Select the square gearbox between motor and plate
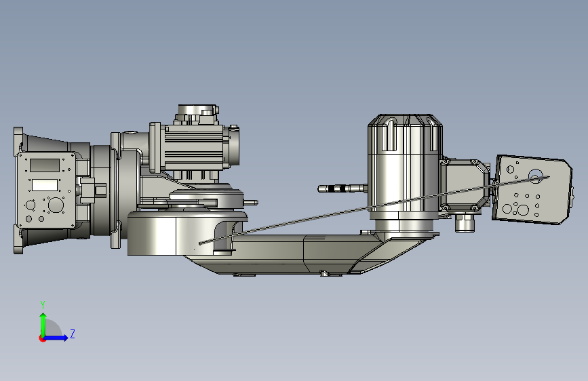 [x=465, y=185]
